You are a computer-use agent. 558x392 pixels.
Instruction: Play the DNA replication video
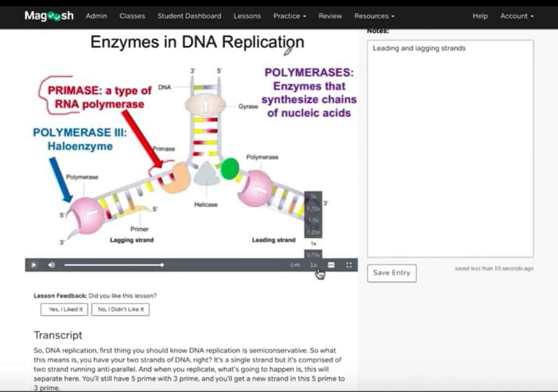tap(33, 265)
